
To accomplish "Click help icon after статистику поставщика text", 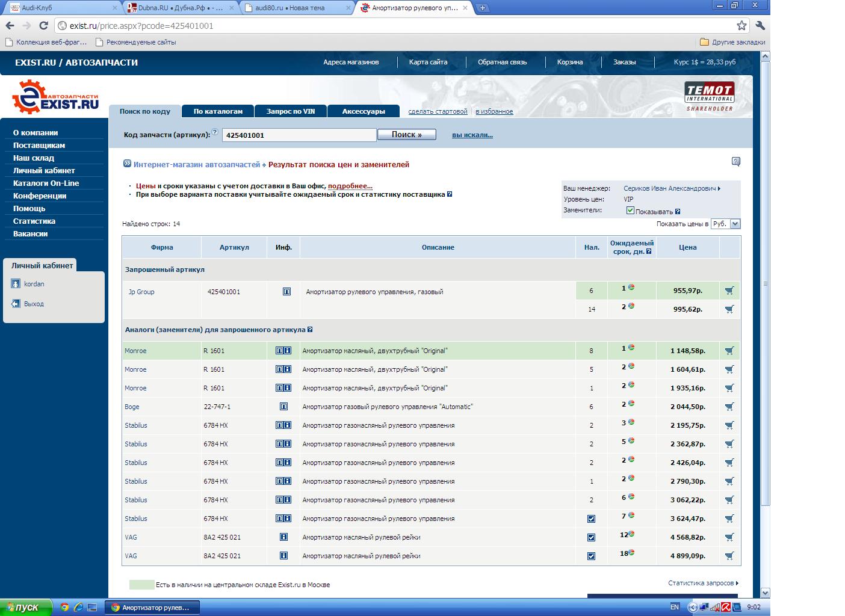I will [450, 194].
